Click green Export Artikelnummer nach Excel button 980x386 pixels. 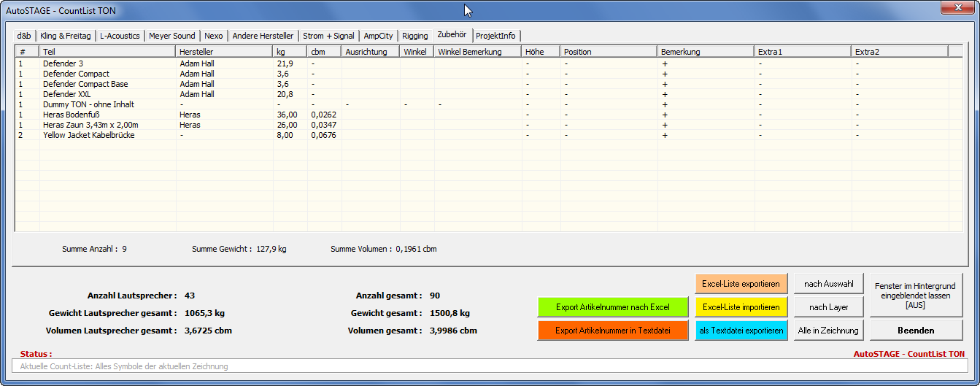coord(612,307)
